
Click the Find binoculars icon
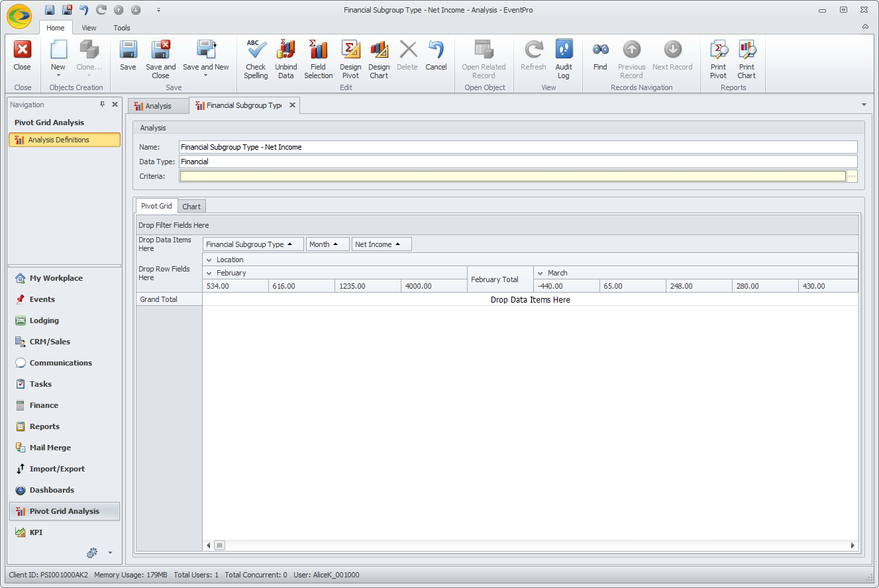coord(600,50)
